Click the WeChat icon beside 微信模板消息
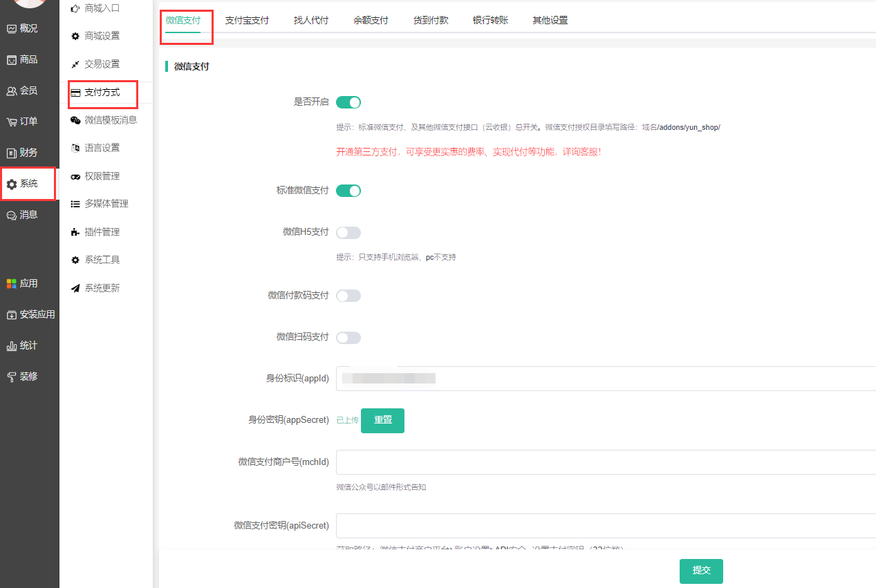This screenshot has height=588, width=876. click(75, 120)
